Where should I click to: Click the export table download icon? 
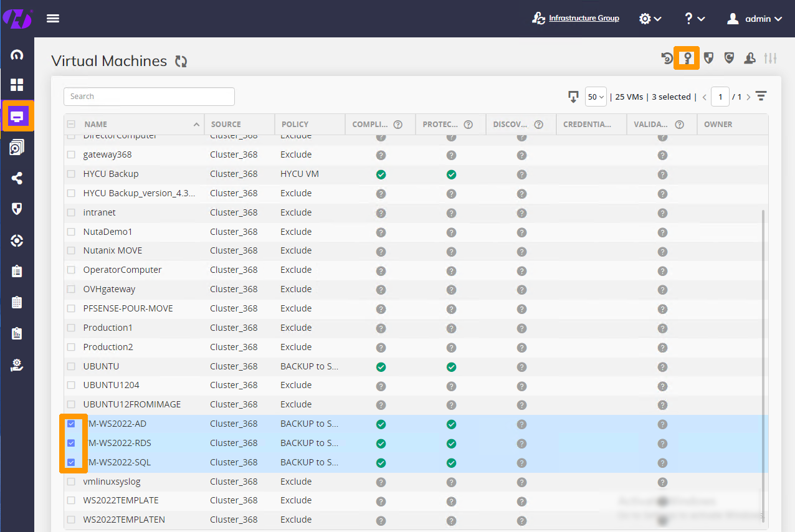click(x=573, y=97)
